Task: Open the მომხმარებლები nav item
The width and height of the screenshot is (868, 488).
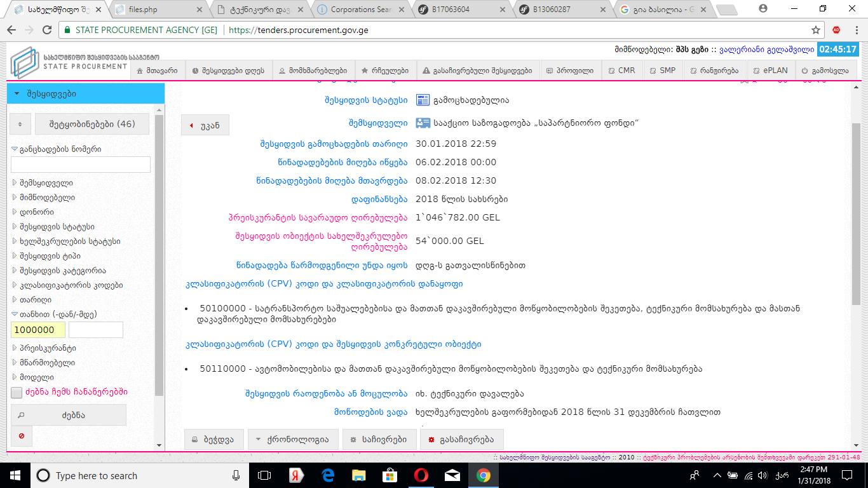Action: pyautogui.click(x=313, y=71)
